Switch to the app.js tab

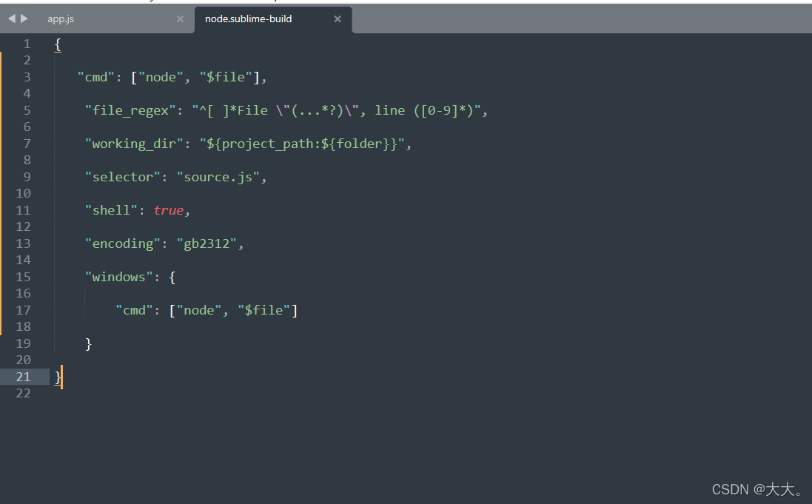61,19
